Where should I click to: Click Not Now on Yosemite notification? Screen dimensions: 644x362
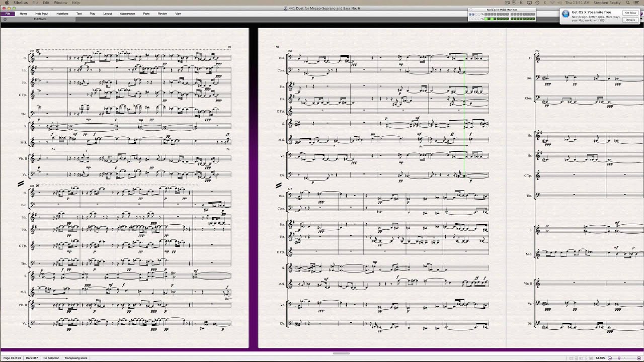coord(630,13)
